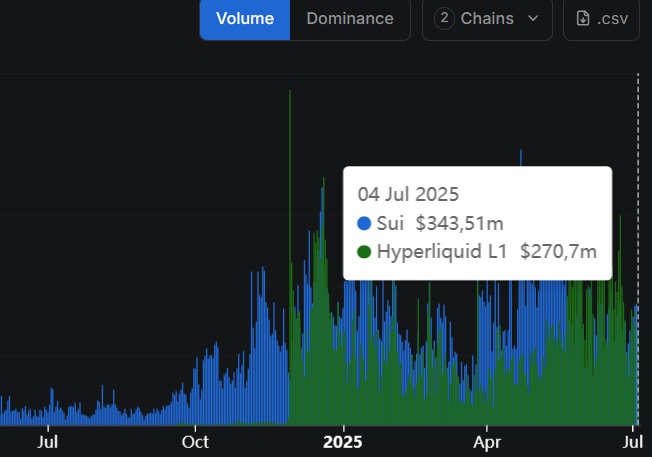This screenshot has height=457, width=652.
Task: Download data with the .csv button
Action: [x=601, y=19]
